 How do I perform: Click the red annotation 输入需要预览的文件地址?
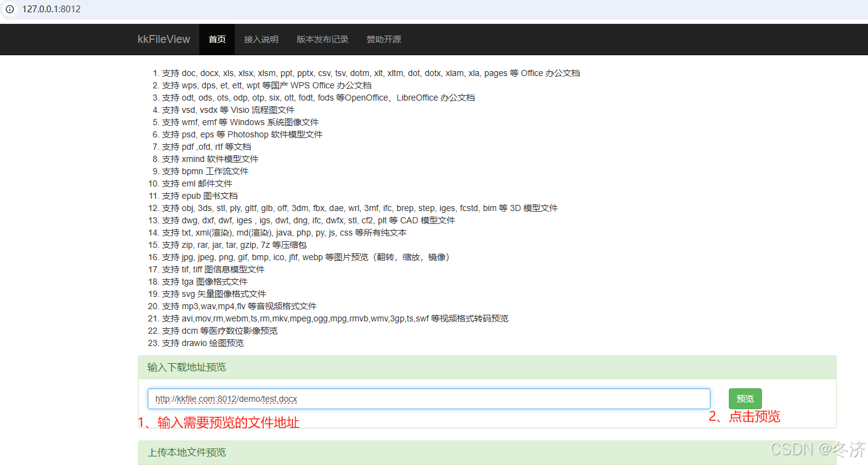click(x=218, y=422)
